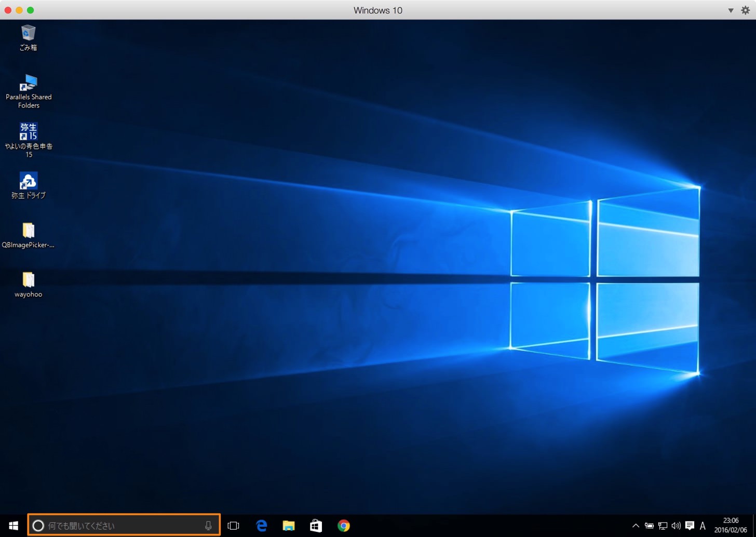756x537 pixels.
Task: Select the wayohoo folder on desktop
Action: click(x=28, y=285)
